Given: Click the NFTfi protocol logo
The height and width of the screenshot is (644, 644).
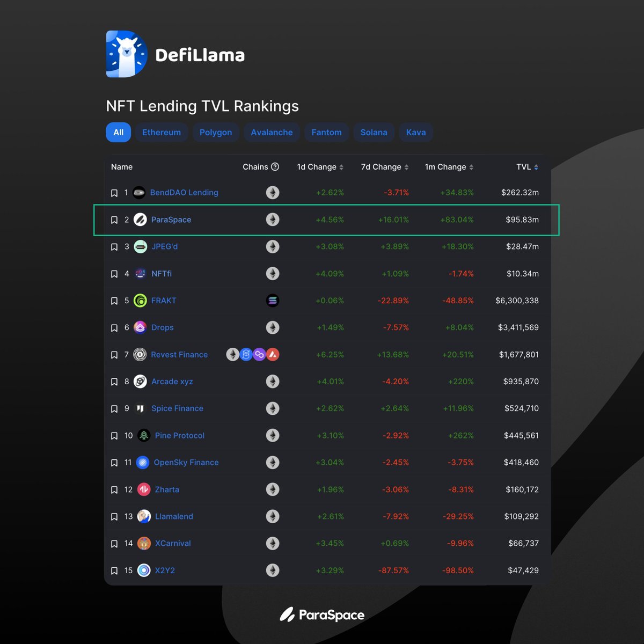Looking at the screenshot, I should click(x=140, y=274).
